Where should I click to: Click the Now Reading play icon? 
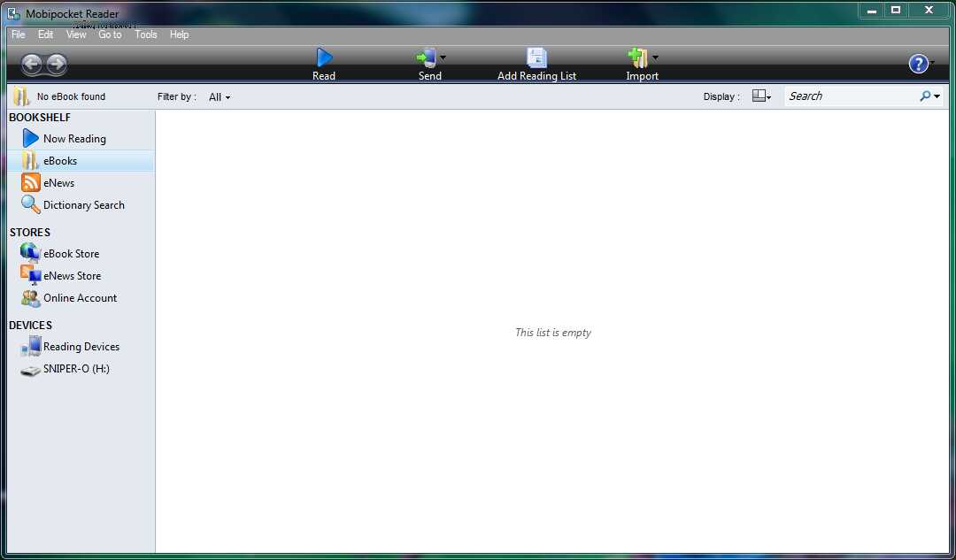tap(30, 138)
